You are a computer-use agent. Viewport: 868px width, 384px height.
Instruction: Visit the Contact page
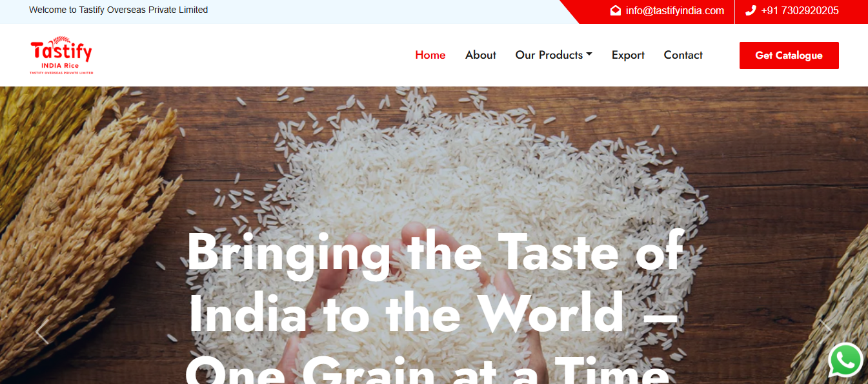point(683,55)
